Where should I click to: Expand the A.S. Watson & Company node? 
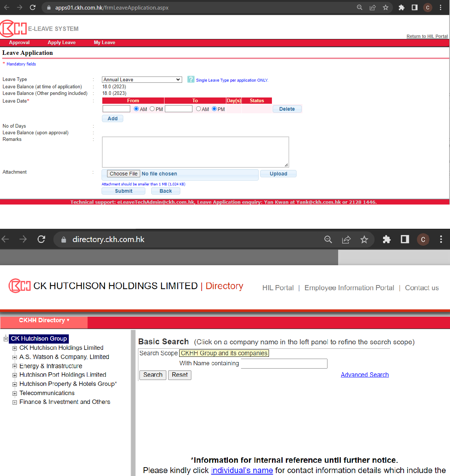click(15, 357)
